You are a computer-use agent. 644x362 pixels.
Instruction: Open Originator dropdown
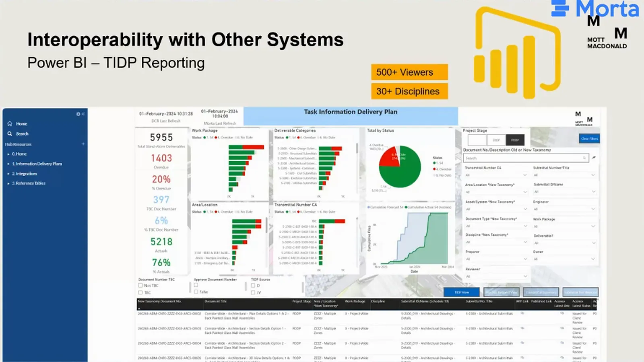(564, 209)
